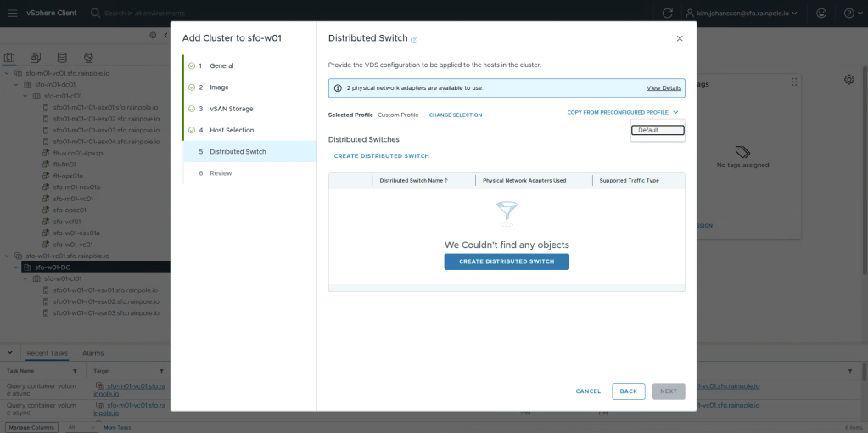Click the settings gear icon on right
The height and width of the screenshot is (433, 868).
[x=848, y=79]
